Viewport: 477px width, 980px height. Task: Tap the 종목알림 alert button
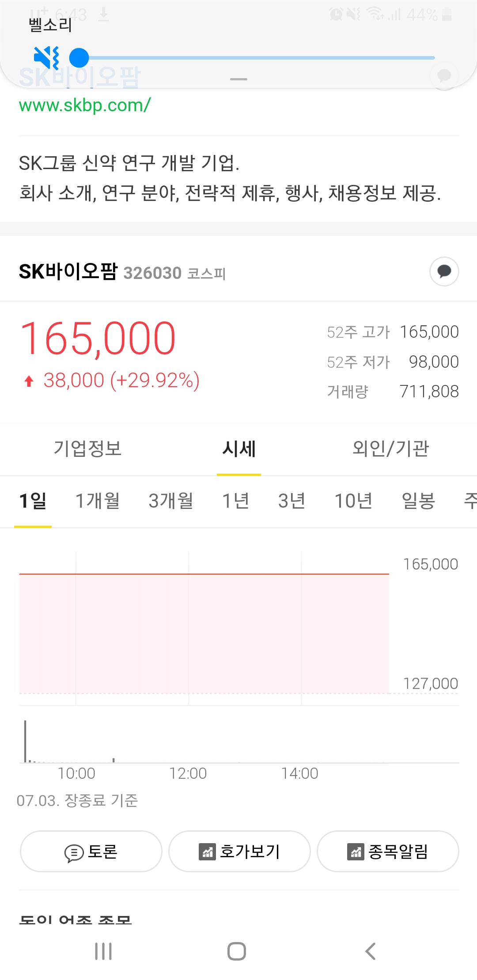(x=388, y=852)
